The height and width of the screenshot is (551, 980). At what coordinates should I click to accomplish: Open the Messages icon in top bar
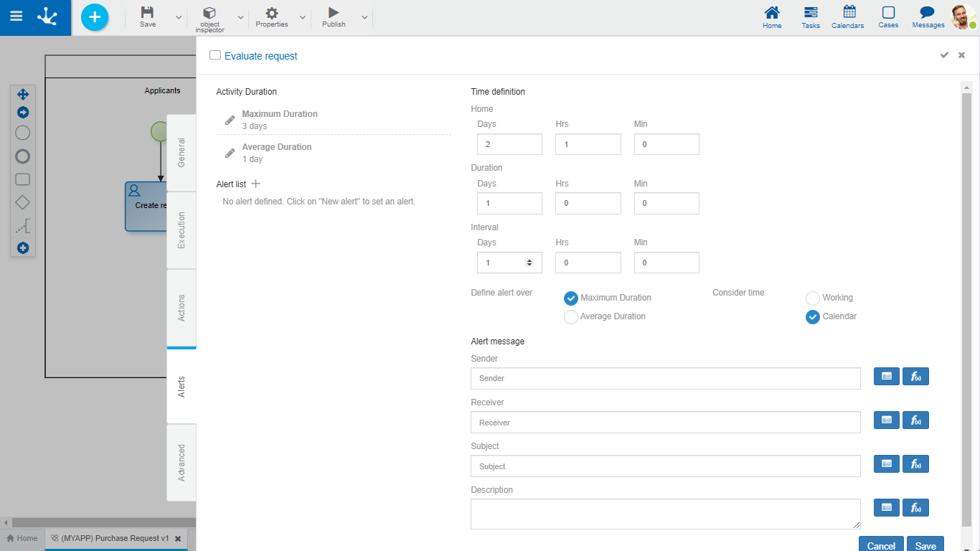coord(928,17)
